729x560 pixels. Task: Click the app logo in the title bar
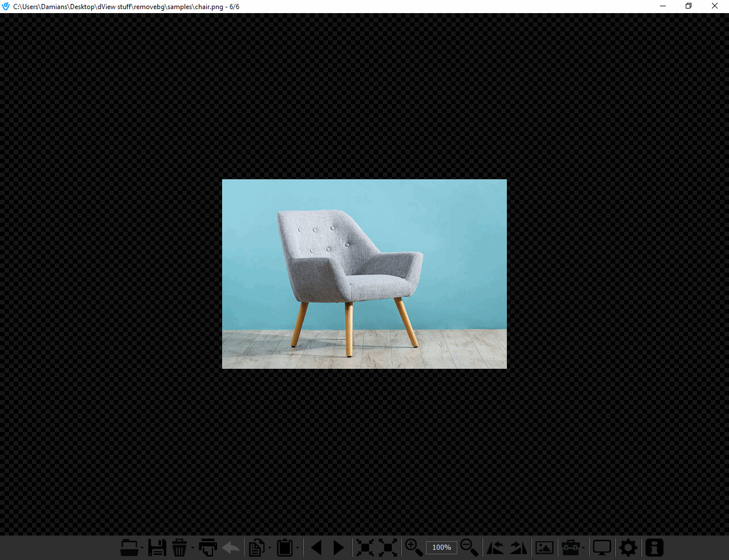click(x=6, y=6)
